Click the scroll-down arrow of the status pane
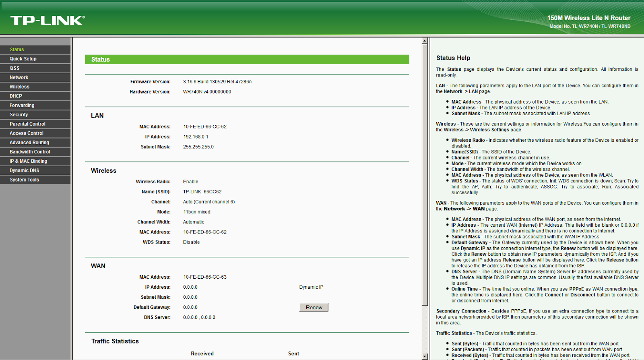 tap(425, 356)
